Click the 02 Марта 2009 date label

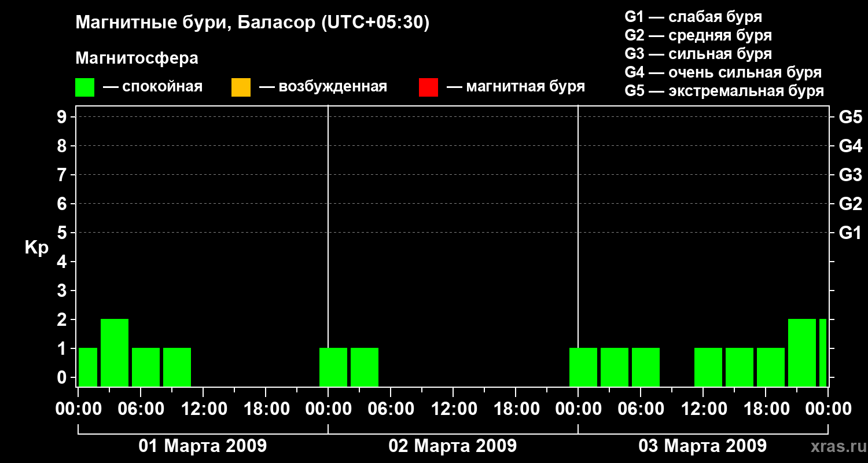453,446
